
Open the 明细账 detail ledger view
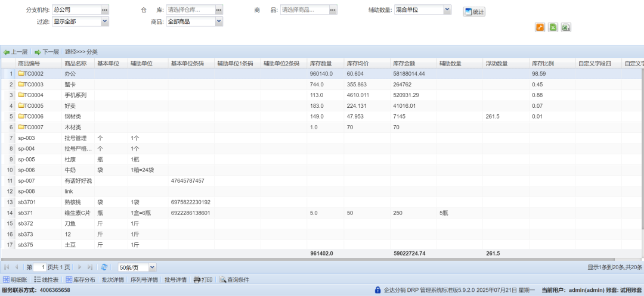[15, 279]
